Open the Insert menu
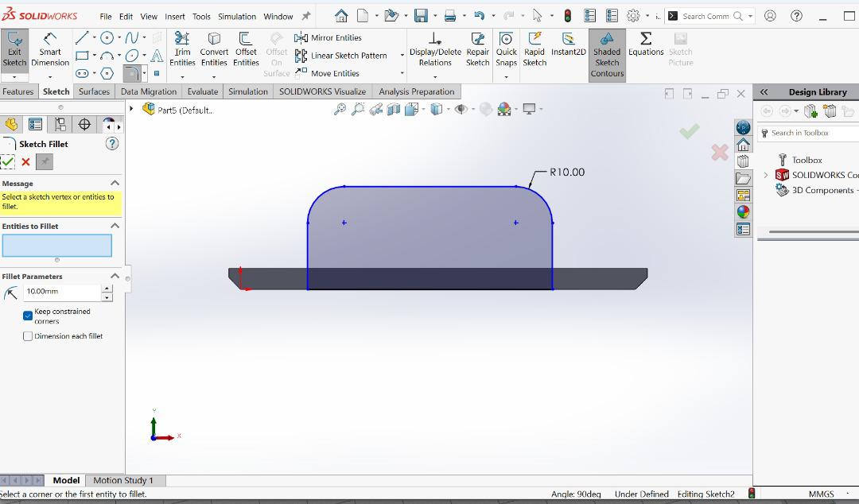The width and height of the screenshot is (859, 504). point(175,17)
